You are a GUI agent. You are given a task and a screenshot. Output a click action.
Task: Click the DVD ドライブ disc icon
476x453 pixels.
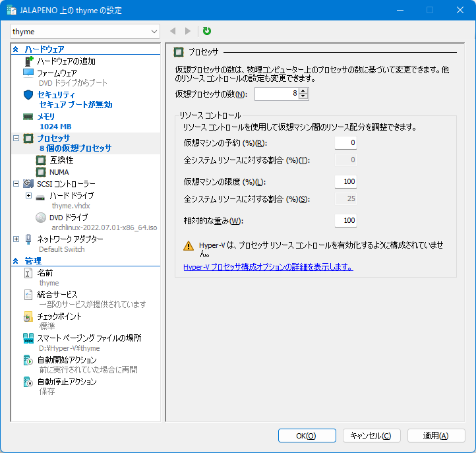(41, 218)
